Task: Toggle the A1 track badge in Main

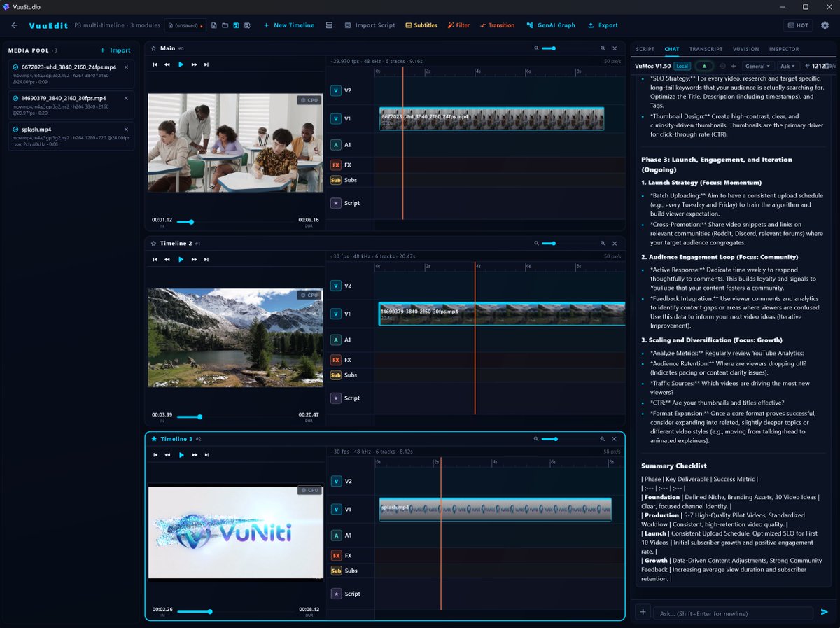Action: coord(336,145)
